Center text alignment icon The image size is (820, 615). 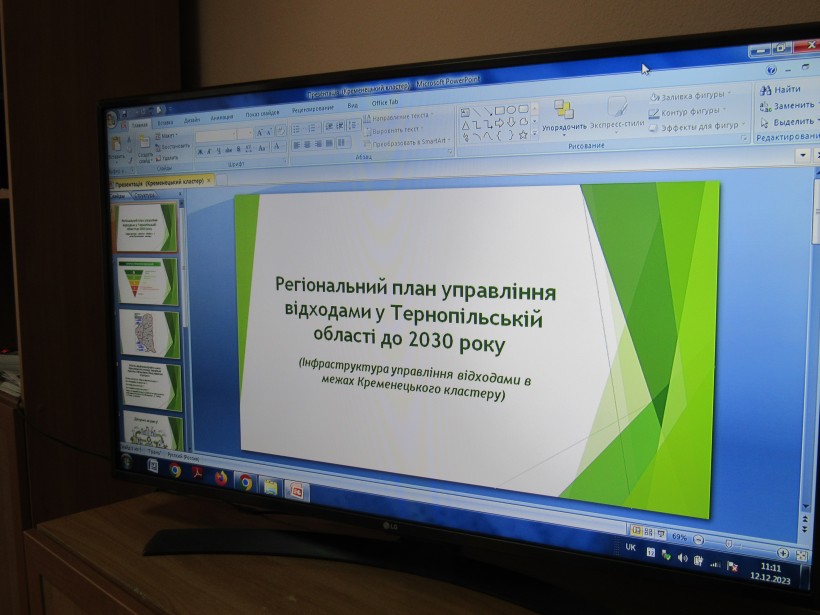coord(308,144)
